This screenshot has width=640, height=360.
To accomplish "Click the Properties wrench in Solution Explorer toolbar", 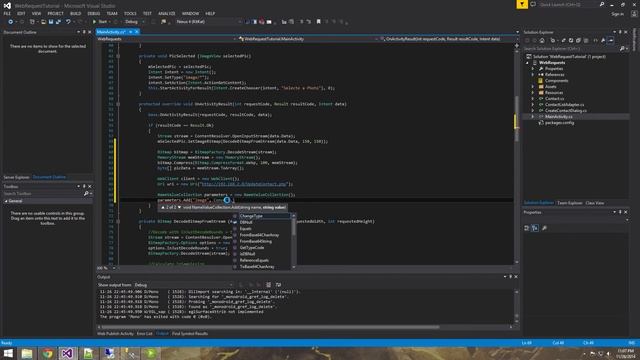I will coord(603,40).
